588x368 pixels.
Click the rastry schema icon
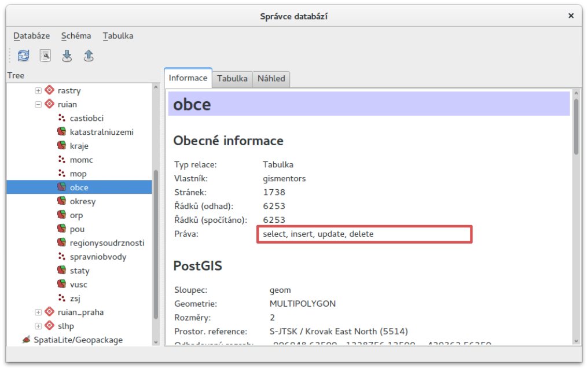(50, 90)
